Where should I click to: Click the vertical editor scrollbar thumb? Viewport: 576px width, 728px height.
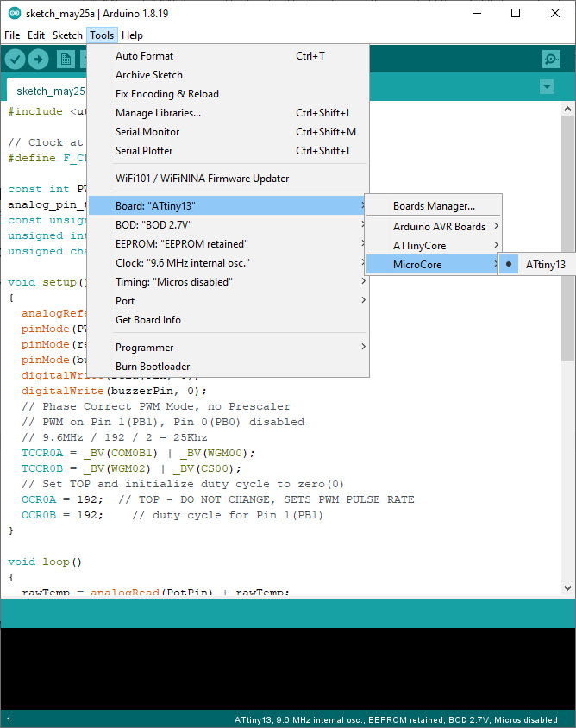pos(567,233)
